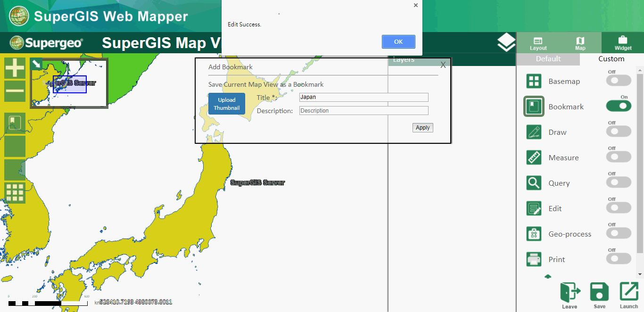Image resolution: width=644 pixels, height=312 pixels.
Task: Click the Query widget icon
Action: click(534, 183)
